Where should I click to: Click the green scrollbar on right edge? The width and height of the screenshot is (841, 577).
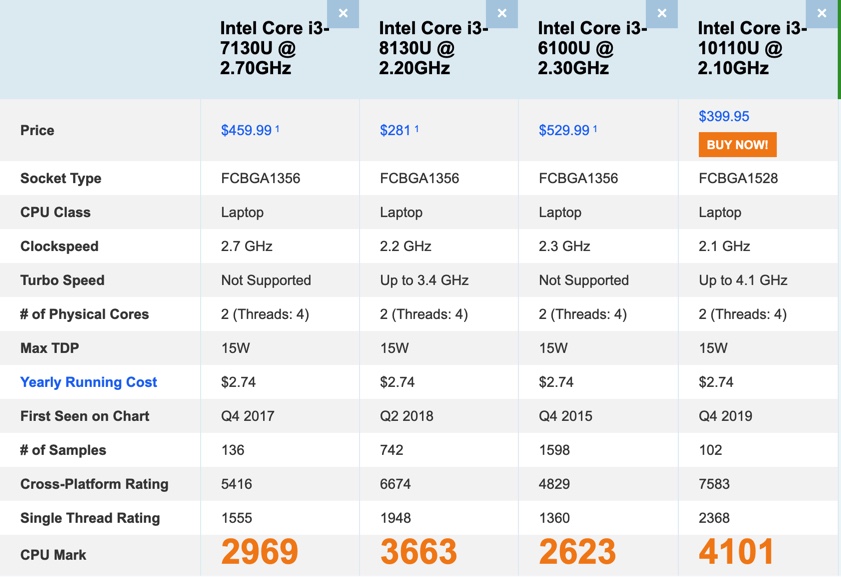coord(838,50)
